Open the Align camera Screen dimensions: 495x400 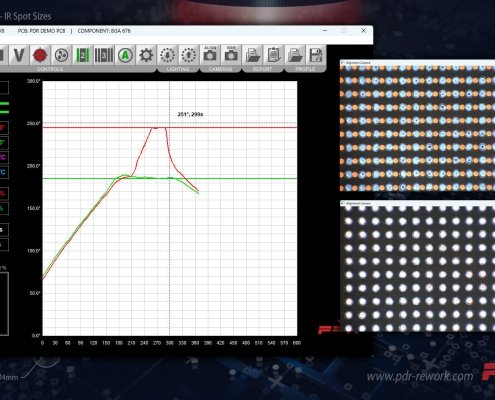coord(210,54)
